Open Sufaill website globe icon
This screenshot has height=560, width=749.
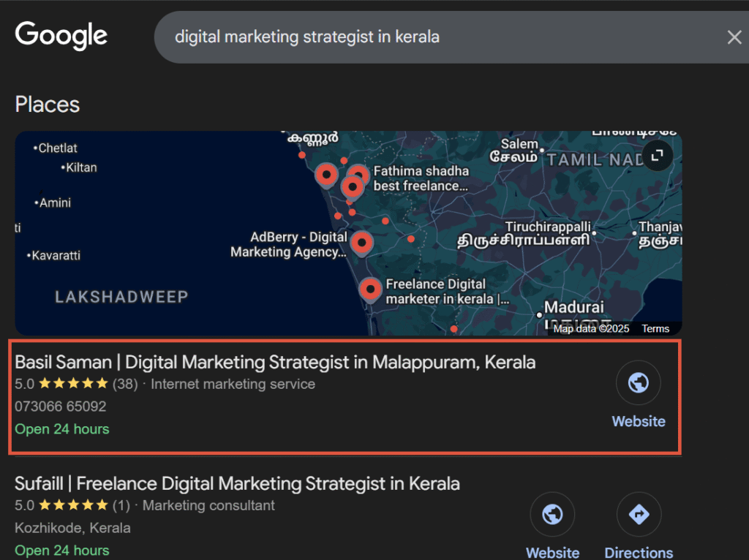point(552,515)
